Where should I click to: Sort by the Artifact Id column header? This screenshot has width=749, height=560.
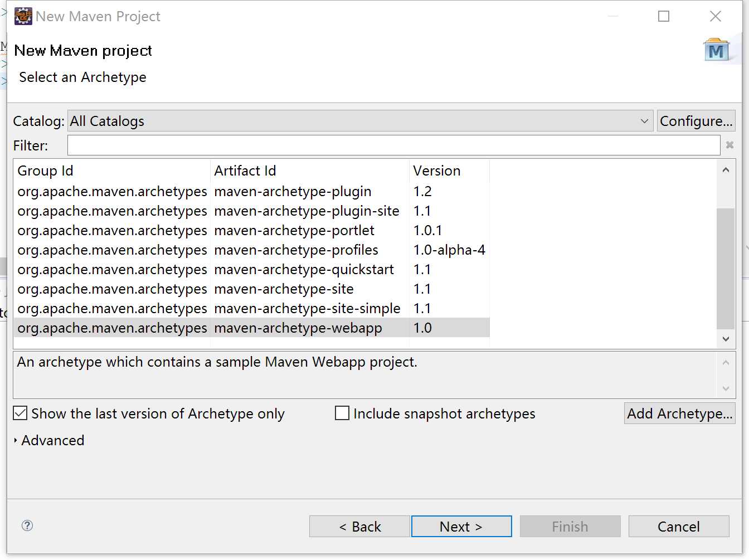pyautogui.click(x=310, y=171)
